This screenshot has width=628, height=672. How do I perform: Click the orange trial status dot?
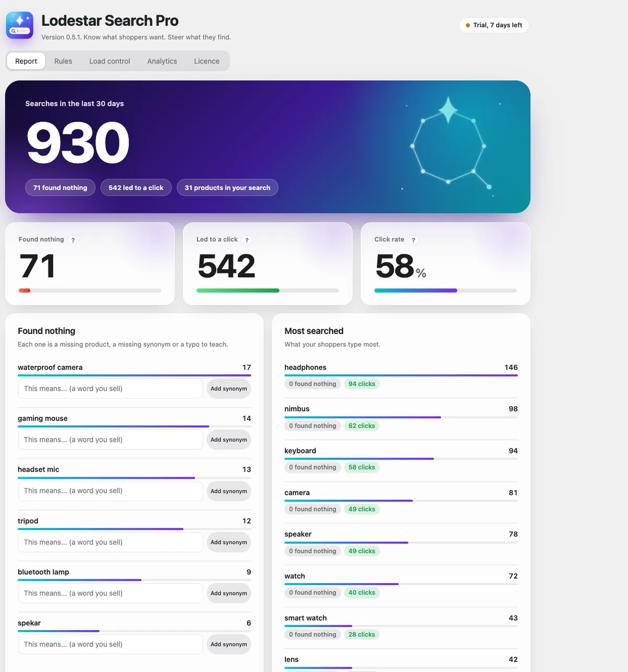(468, 25)
